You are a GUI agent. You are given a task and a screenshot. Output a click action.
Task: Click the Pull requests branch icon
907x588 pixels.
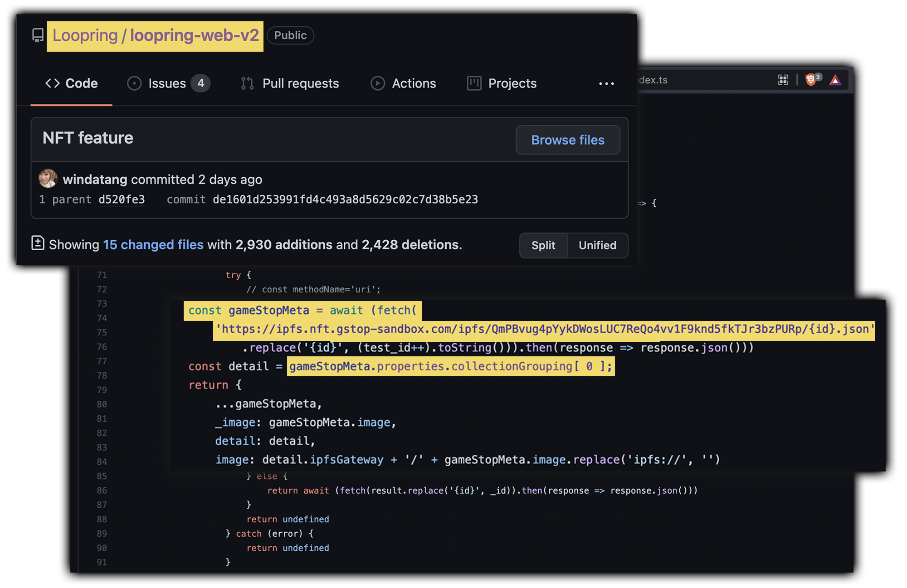tap(247, 83)
